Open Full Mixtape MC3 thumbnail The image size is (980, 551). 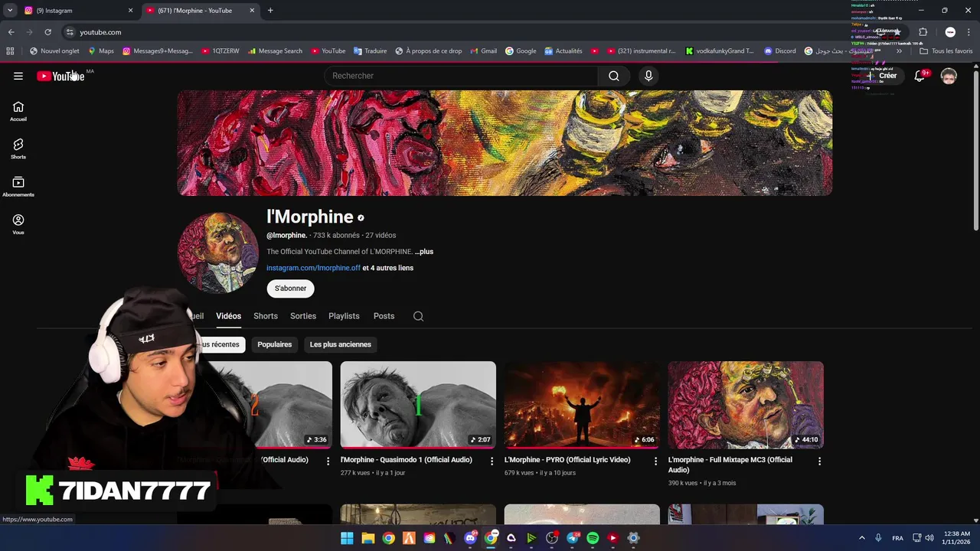point(746,405)
